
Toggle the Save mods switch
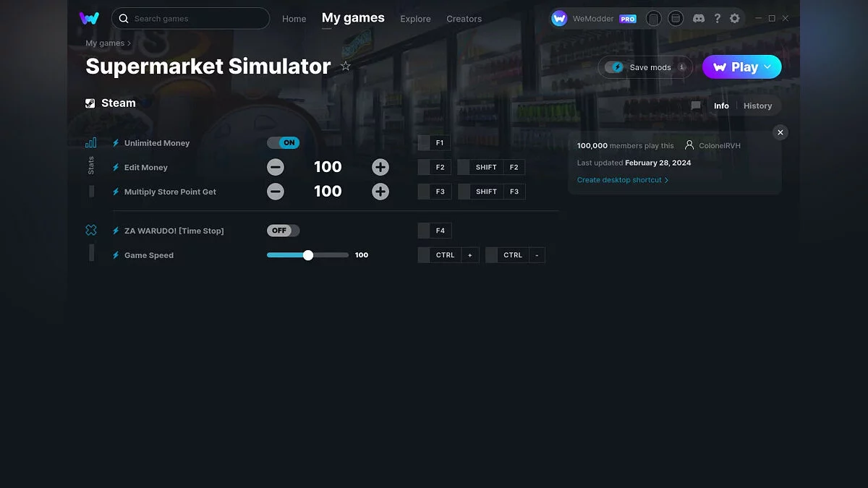(616, 67)
